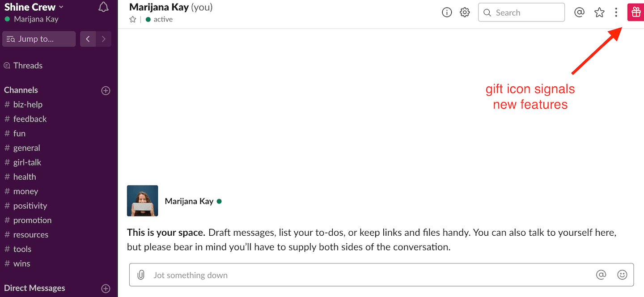The image size is (644, 297).
Task: Focus the Search field
Action: pos(521,13)
